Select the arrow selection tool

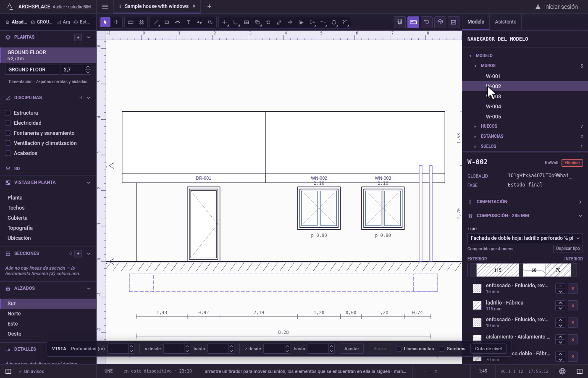(x=105, y=22)
